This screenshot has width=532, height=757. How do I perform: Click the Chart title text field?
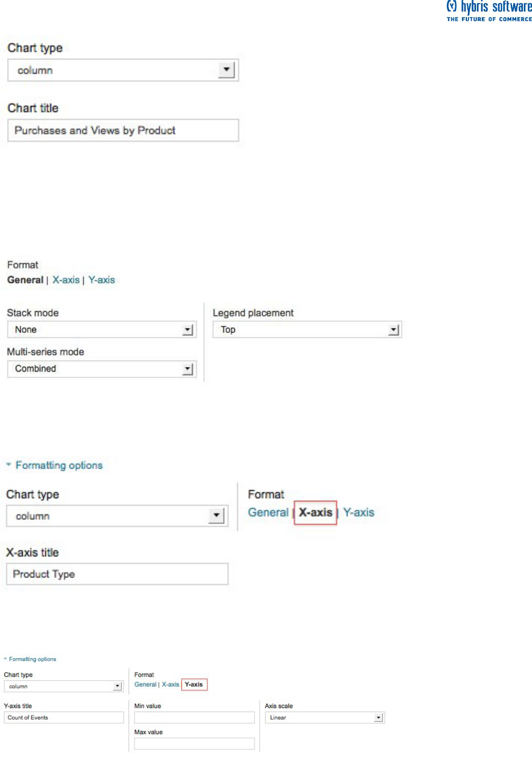click(123, 131)
